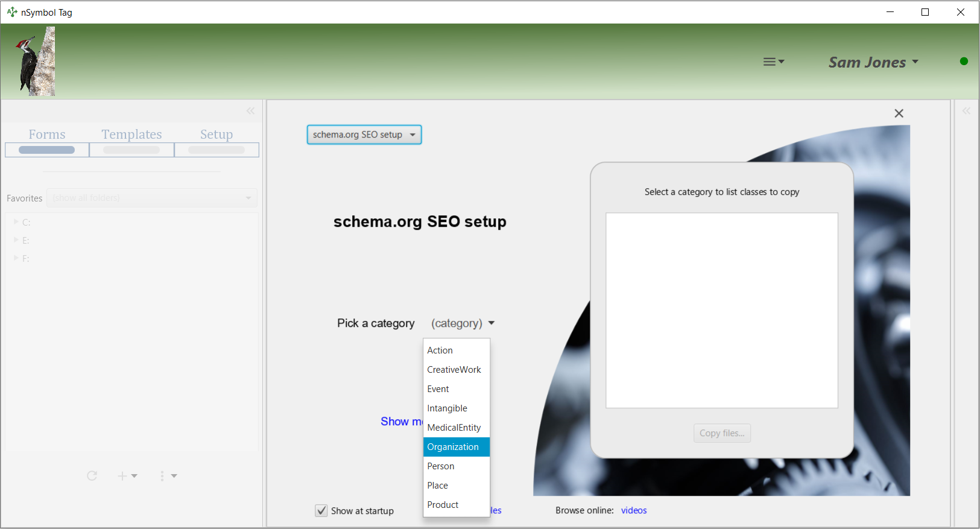This screenshot has width=980, height=529.
Task: Click the Show more link
Action: pos(402,422)
